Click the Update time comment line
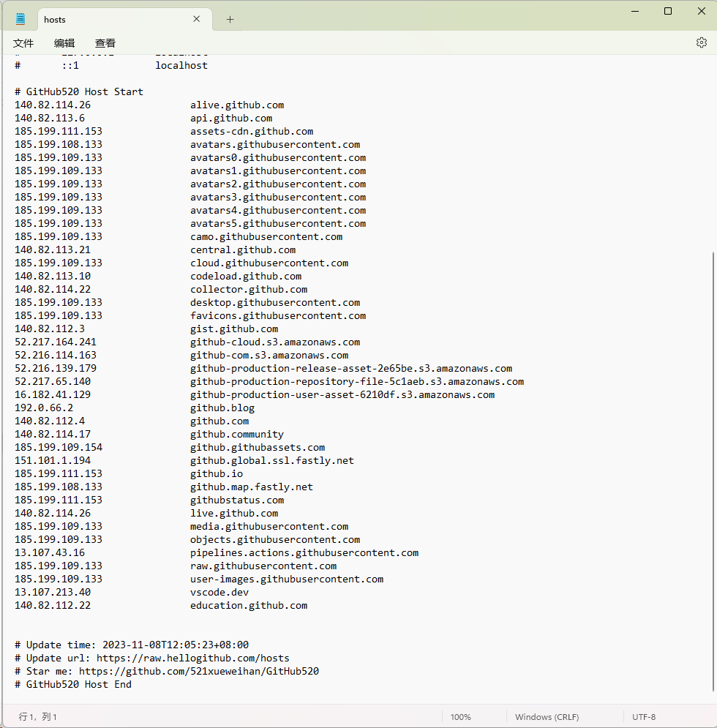Viewport: 717px width, 728px height. click(x=132, y=645)
